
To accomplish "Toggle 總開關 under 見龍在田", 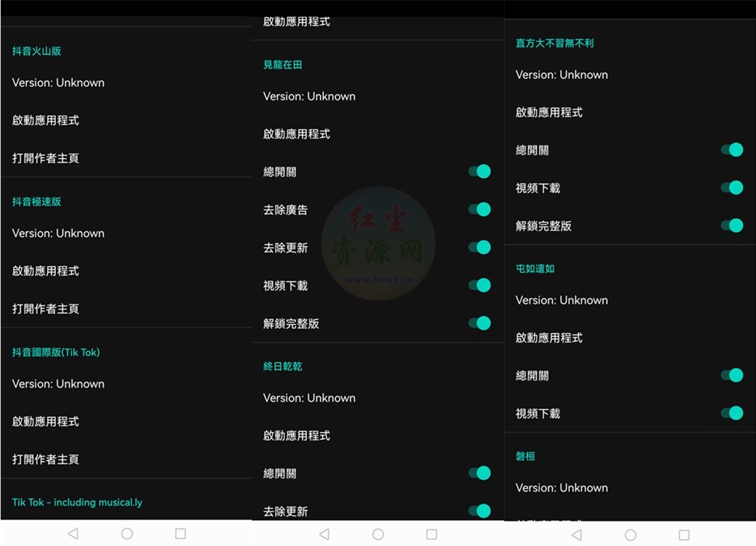I will coord(480,171).
